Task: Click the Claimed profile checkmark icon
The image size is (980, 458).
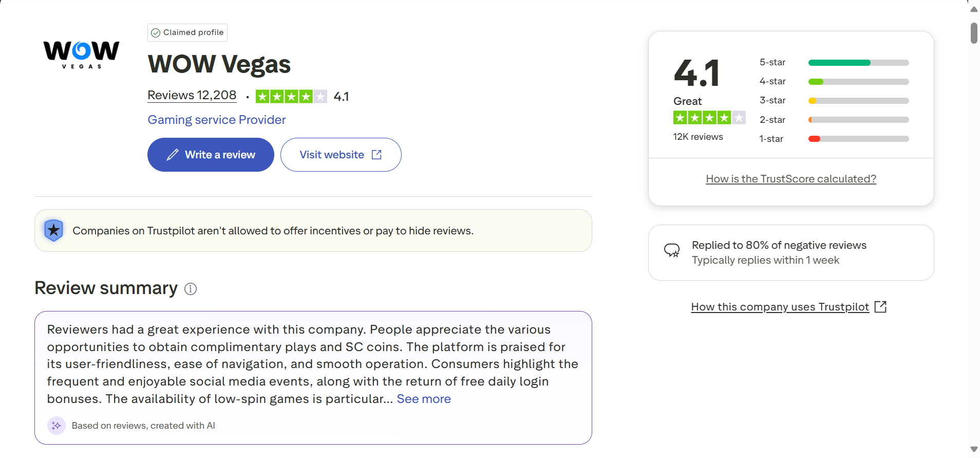Action: (156, 33)
